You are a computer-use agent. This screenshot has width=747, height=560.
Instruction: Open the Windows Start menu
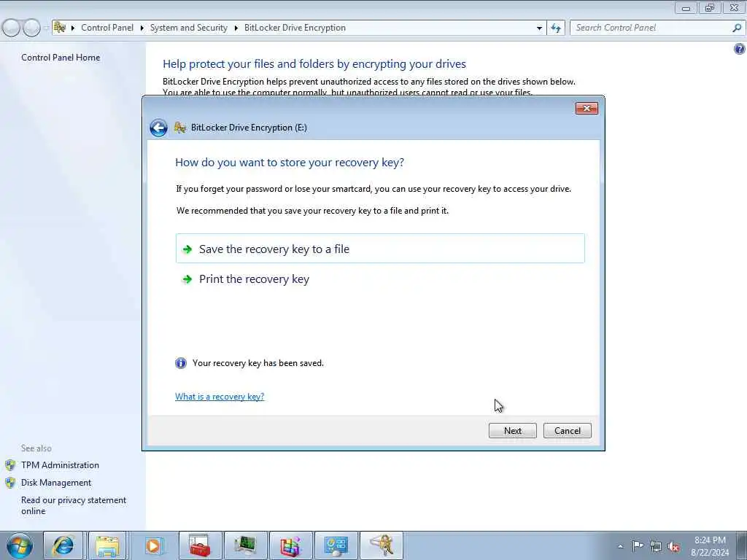click(20, 545)
